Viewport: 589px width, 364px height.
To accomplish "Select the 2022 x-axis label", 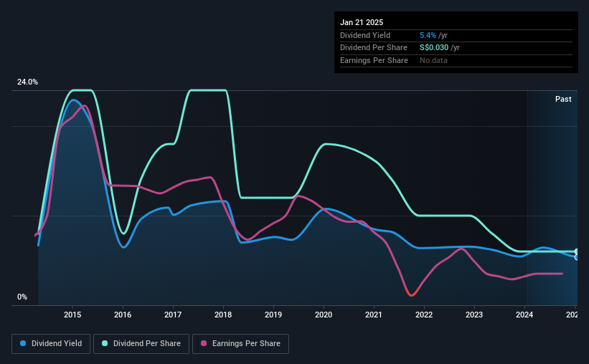I will (424, 315).
